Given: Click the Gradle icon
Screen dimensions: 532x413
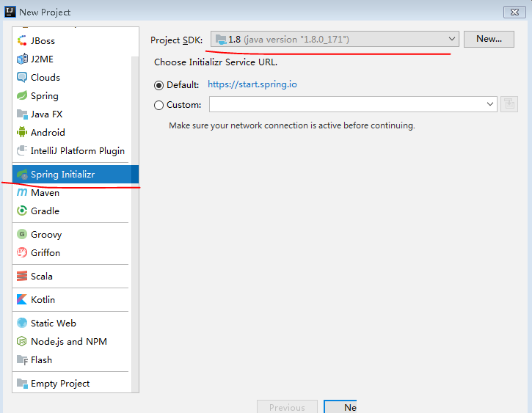Looking at the screenshot, I should (22, 211).
